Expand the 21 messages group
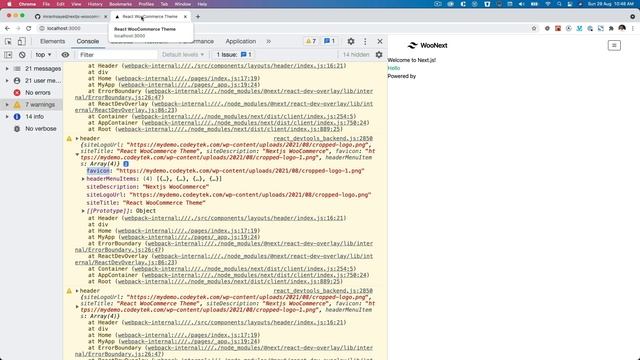 pos(7,69)
